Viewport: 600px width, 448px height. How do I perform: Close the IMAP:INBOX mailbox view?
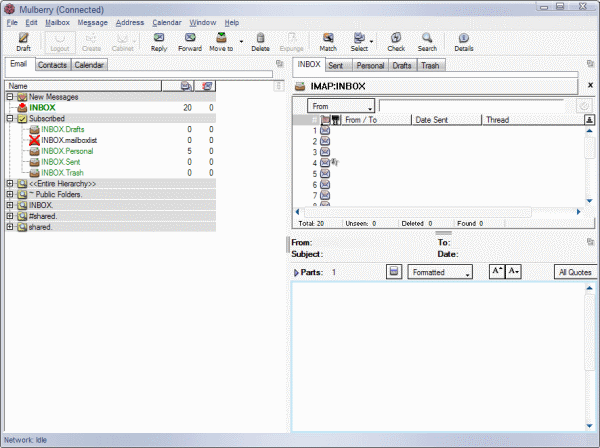(590, 85)
